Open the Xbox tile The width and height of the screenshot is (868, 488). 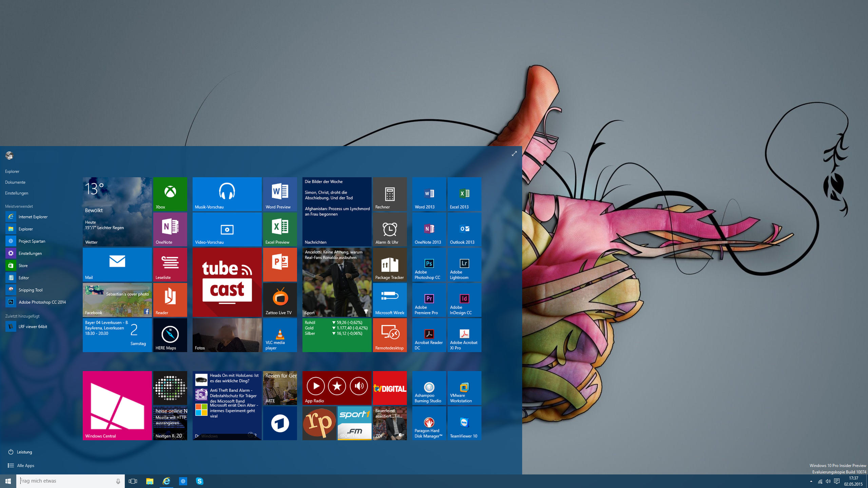coord(170,194)
